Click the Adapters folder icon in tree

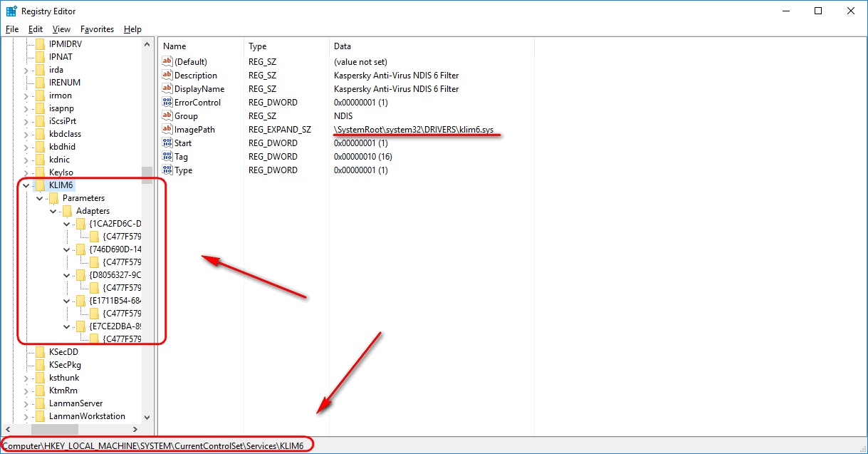(x=67, y=211)
